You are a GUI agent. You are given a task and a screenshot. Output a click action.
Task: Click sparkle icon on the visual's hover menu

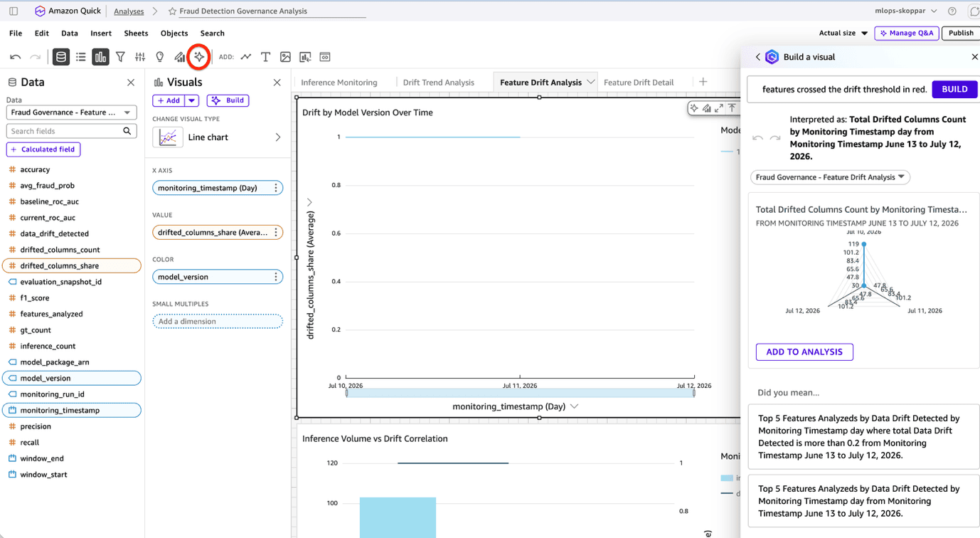pyautogui.click(x=694, y=108)
